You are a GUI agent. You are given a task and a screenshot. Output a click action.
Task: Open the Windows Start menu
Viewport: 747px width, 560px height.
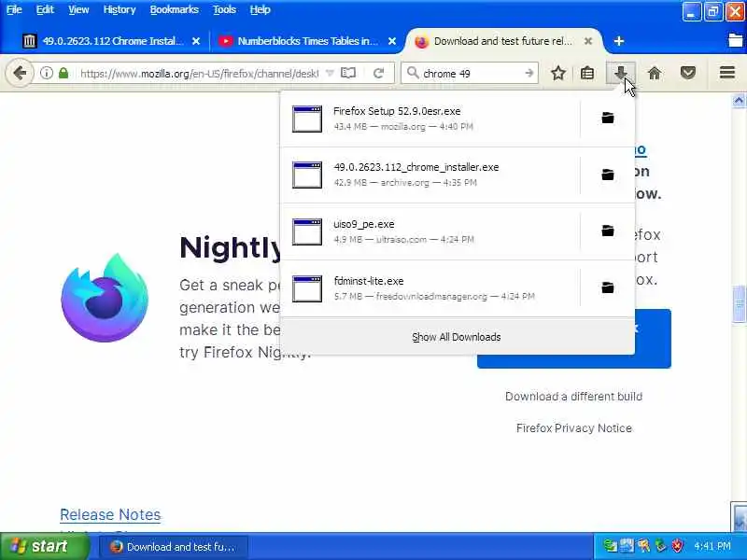pyautogui.click(x=45, y=546)
